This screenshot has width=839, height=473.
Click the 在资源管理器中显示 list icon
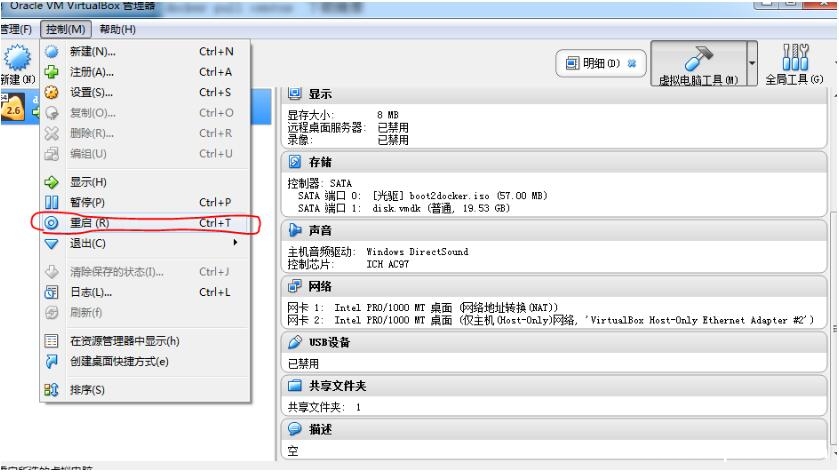pyautogui.click(x=51, y=341)
